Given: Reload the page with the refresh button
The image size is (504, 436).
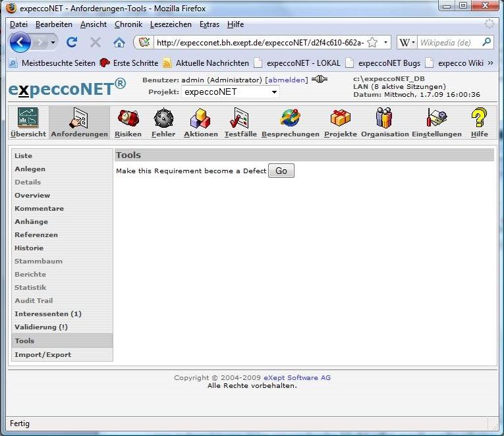Looking at the screenshot, I should (x=72, y=43).
